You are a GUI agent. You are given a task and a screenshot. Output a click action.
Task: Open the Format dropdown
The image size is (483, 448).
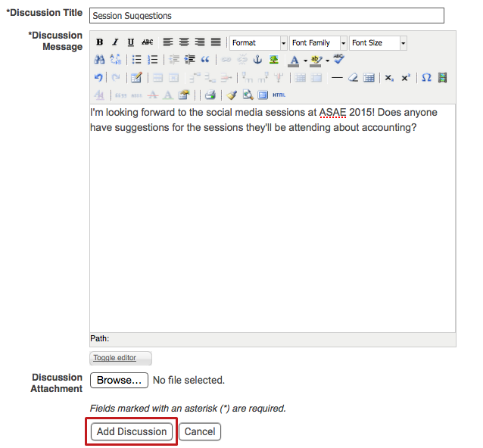[x=258, y=42]
